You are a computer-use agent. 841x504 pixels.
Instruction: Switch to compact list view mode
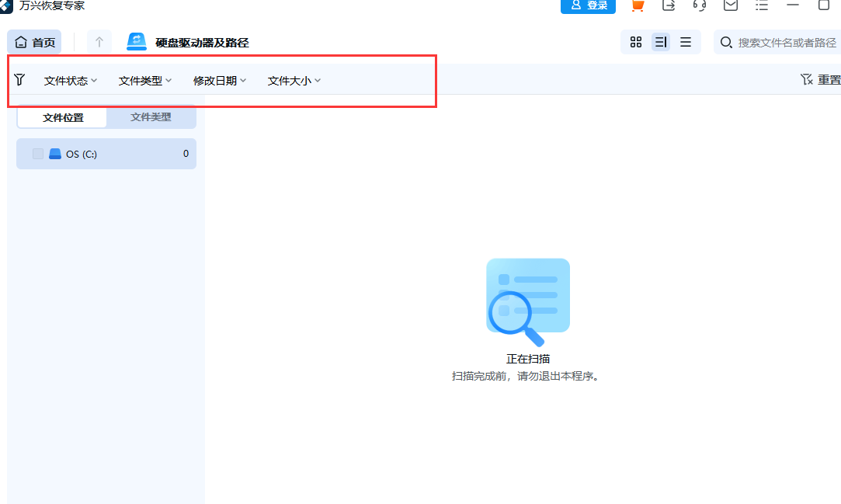686,42
